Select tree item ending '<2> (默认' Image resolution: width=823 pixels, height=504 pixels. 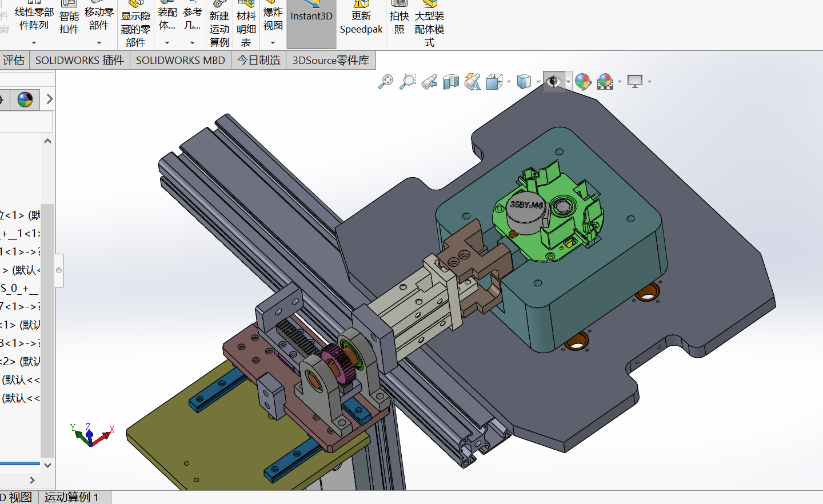[x=21, y=361]
